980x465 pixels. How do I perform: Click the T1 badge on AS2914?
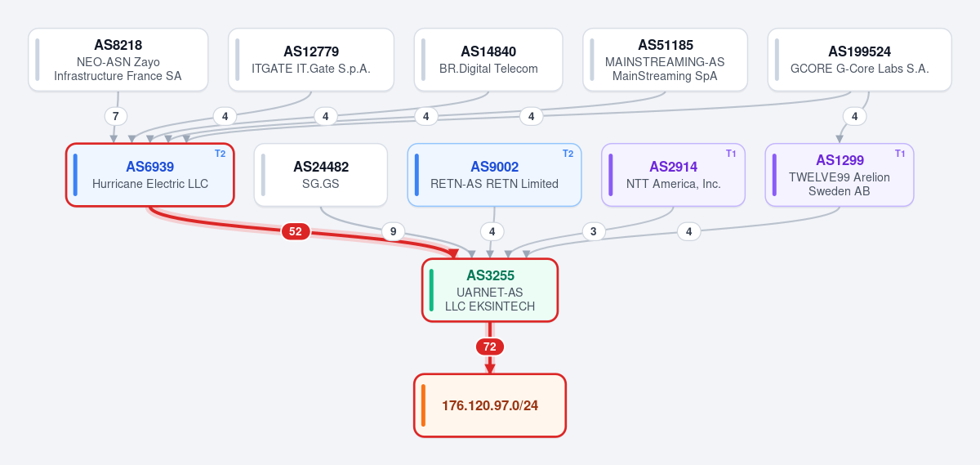click(x=731, y=154)
